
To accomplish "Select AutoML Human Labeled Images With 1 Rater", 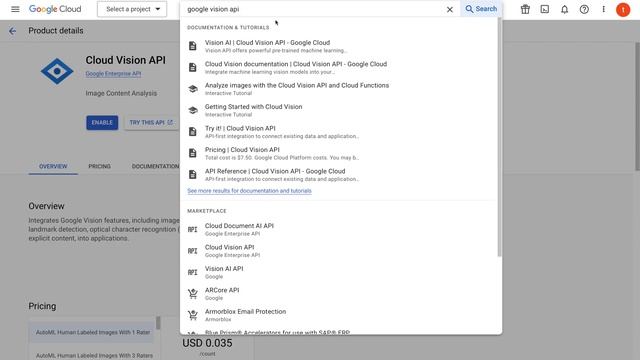I will pyautogui.click(x=93, y=332).
